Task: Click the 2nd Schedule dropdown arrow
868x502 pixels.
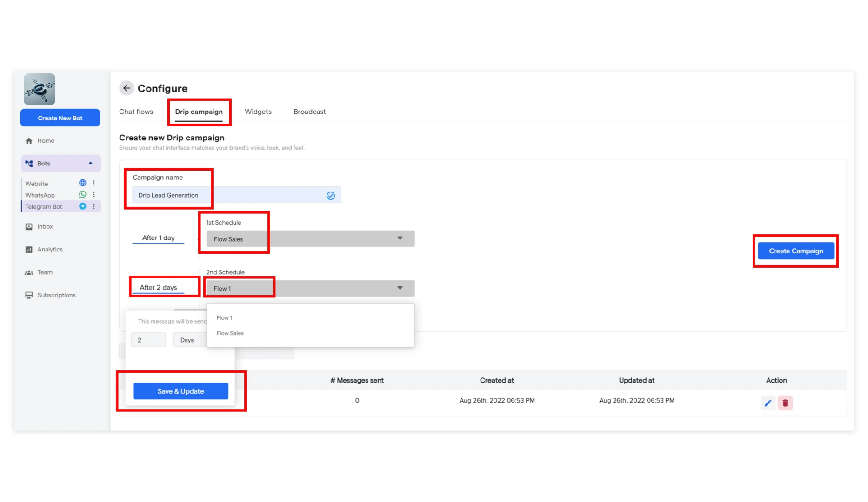Action: pyautogui.click(x=400, y=288)
